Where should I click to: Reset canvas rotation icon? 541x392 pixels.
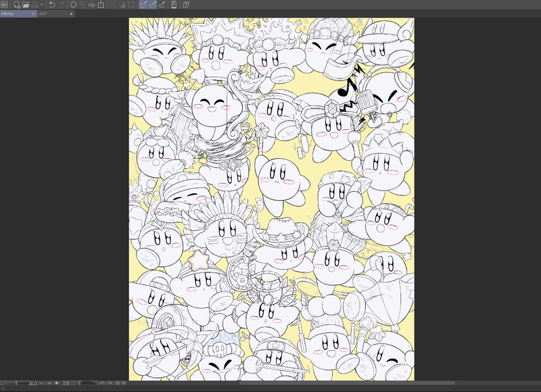point(118,383)
